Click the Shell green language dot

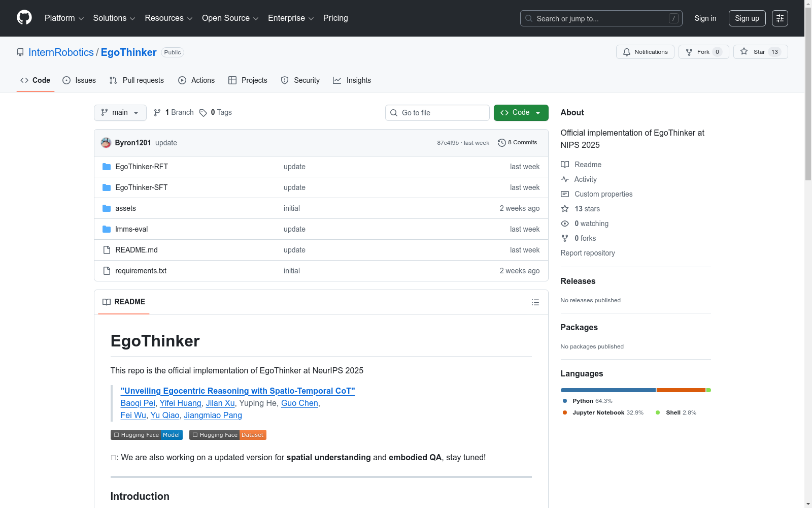(x=658, y=412)
